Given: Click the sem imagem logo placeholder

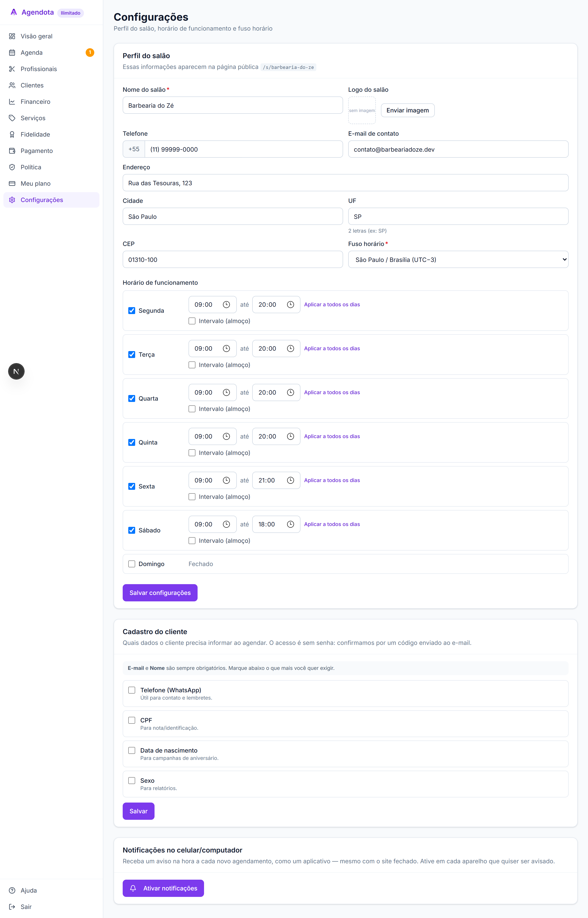Looking at the screenshot, I should [362, 110].
